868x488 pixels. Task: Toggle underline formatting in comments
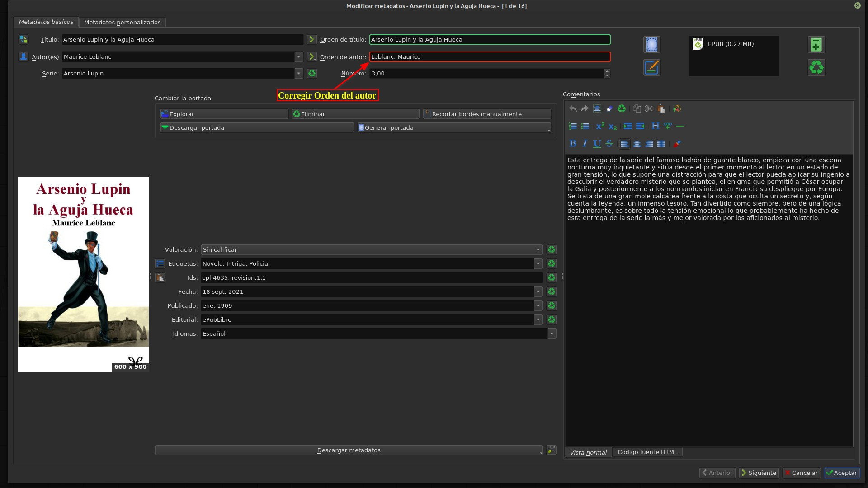(x=597, y=144)
